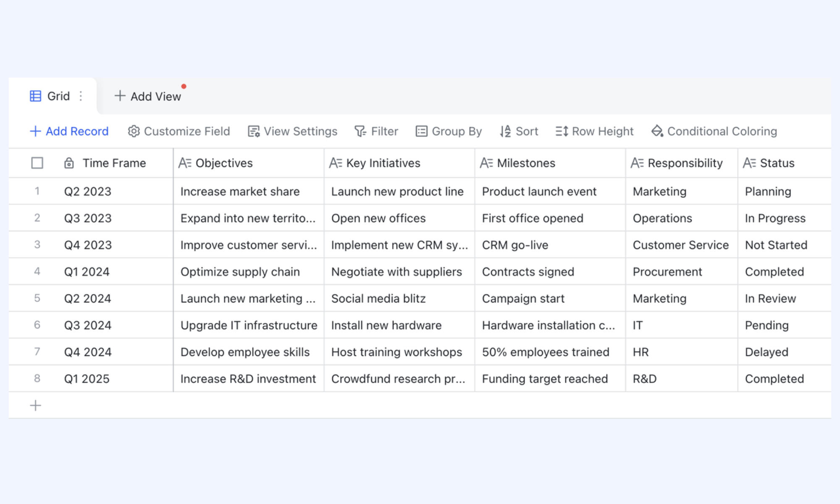
Task: Select row 6 number cell
Action: coord(37,325)
